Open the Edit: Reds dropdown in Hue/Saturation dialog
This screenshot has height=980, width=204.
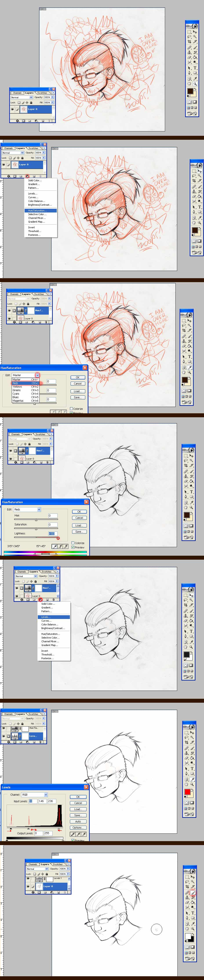tap(39, 509)
